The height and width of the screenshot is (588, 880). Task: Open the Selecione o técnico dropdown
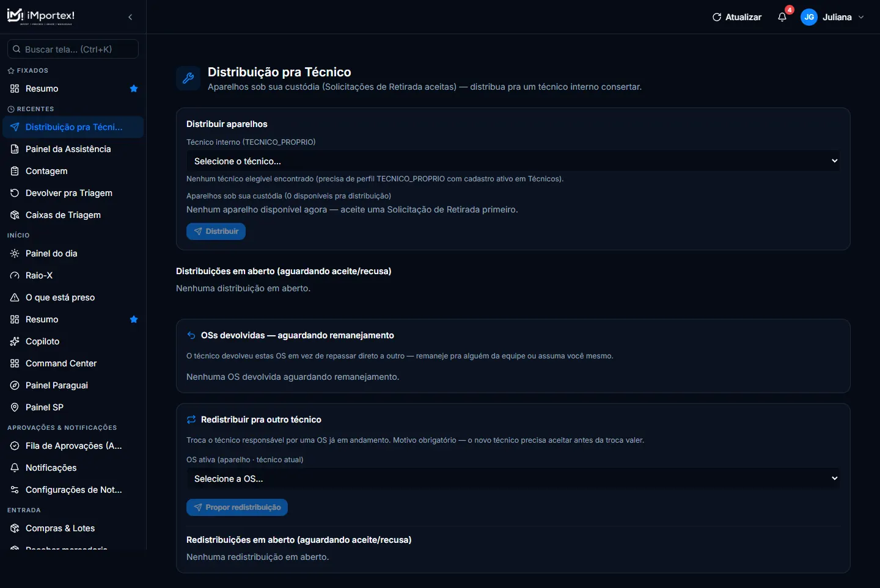513,161
